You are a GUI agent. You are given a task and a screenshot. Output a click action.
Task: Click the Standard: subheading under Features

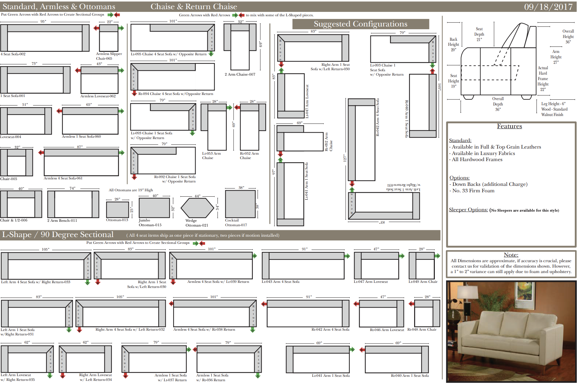(460, 140)
